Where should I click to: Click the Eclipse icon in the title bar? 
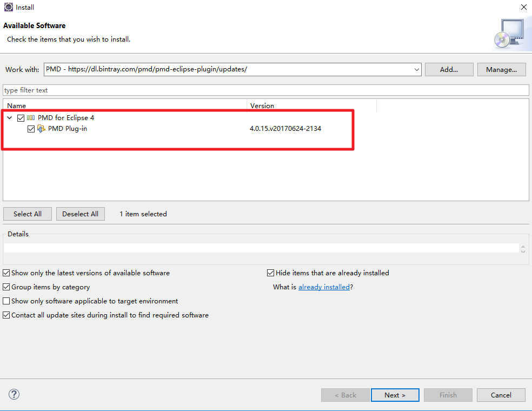(x=9, y=7)
